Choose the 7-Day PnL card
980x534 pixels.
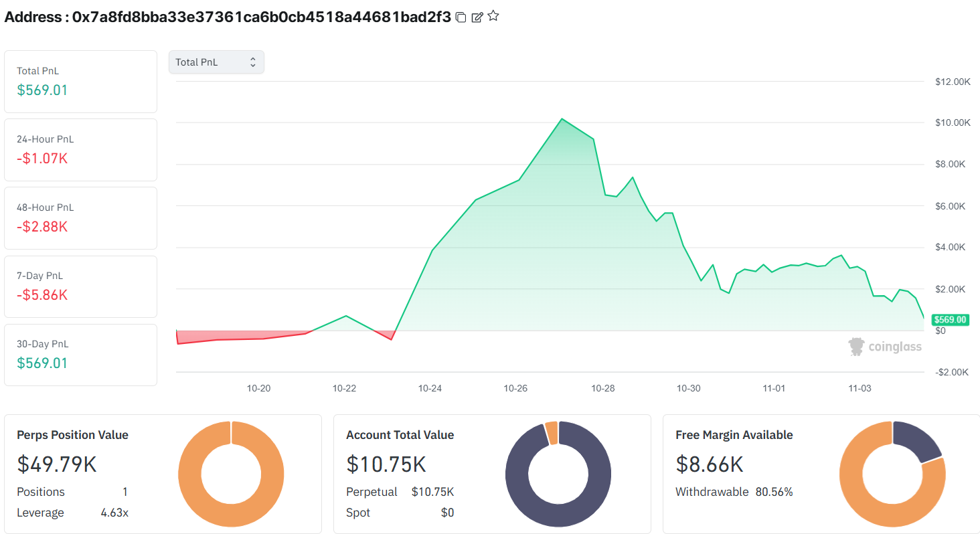pos(80,286)
